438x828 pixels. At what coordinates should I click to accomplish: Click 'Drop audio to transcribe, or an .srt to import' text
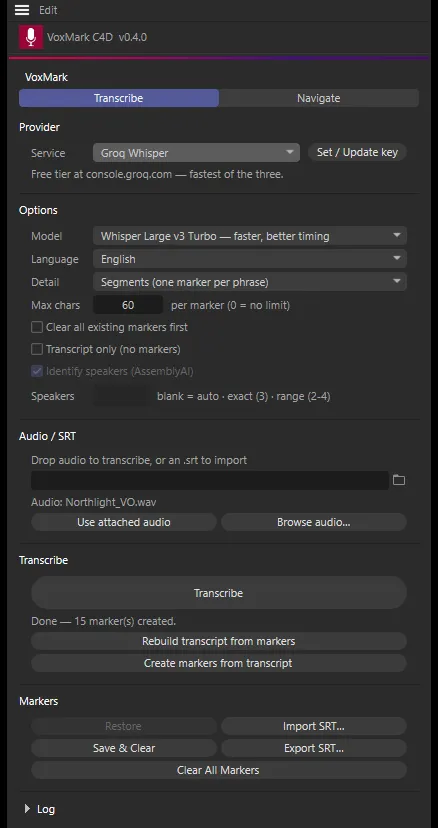click(x=139, y=460)
